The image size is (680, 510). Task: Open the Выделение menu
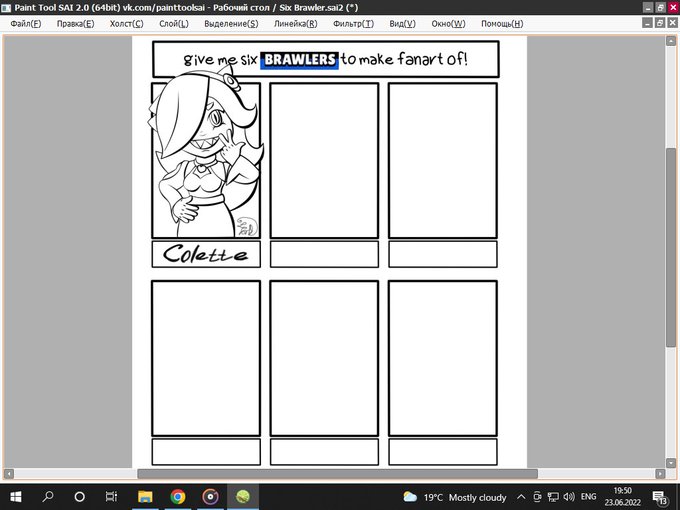[231, 24]
